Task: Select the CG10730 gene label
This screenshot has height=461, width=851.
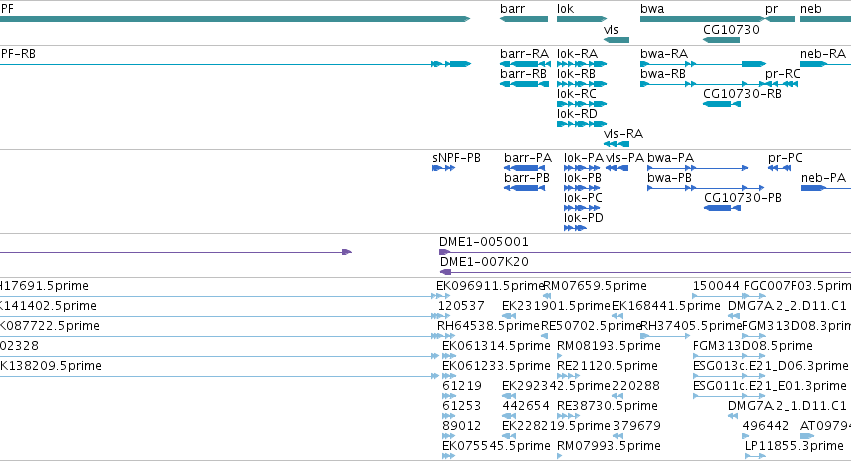Action: click(x=731, y=30)
